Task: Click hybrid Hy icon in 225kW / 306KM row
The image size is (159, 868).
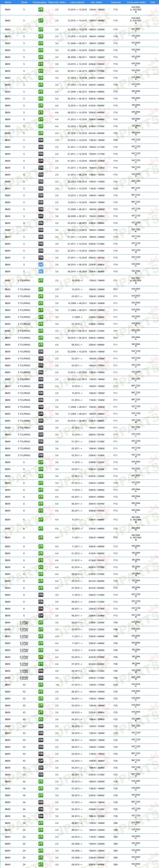Action: click(41, 265)
